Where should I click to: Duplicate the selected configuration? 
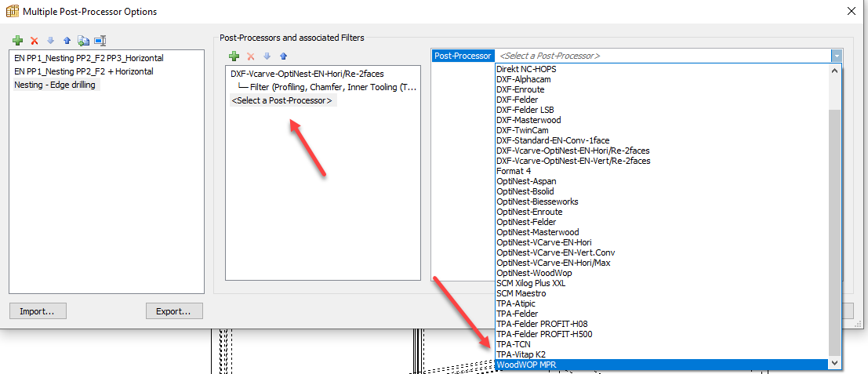(84, 41)
